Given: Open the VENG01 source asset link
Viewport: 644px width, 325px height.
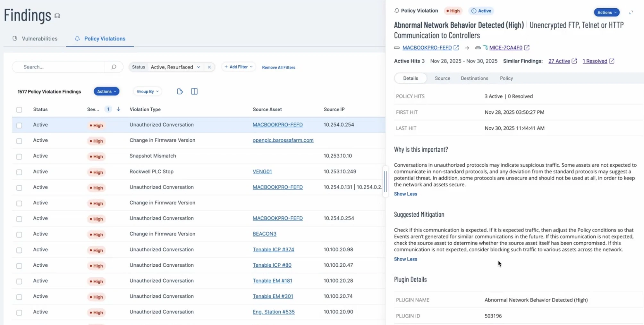Looking at the screenshot, I should pos(262,171).
